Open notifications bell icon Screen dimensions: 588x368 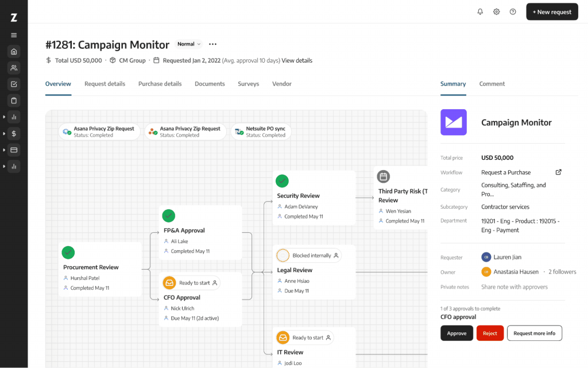pyautogui.click(x=480, y=11)
